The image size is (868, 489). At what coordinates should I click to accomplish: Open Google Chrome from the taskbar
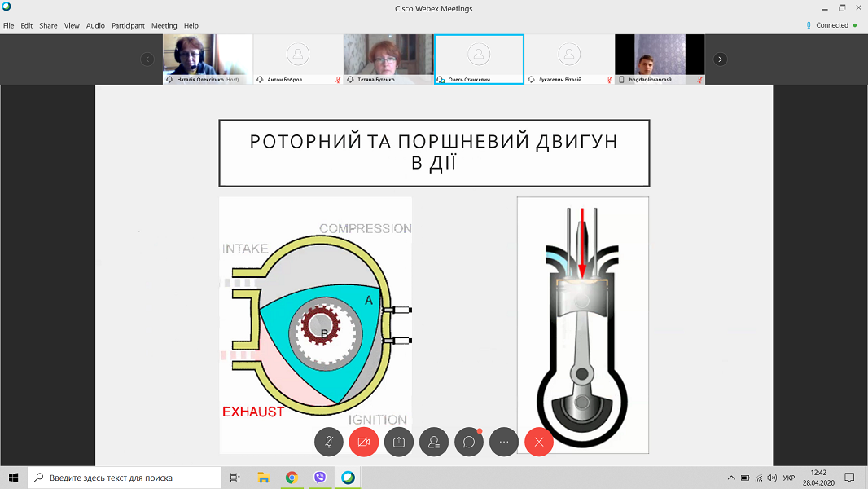click(x=292, y=478)
